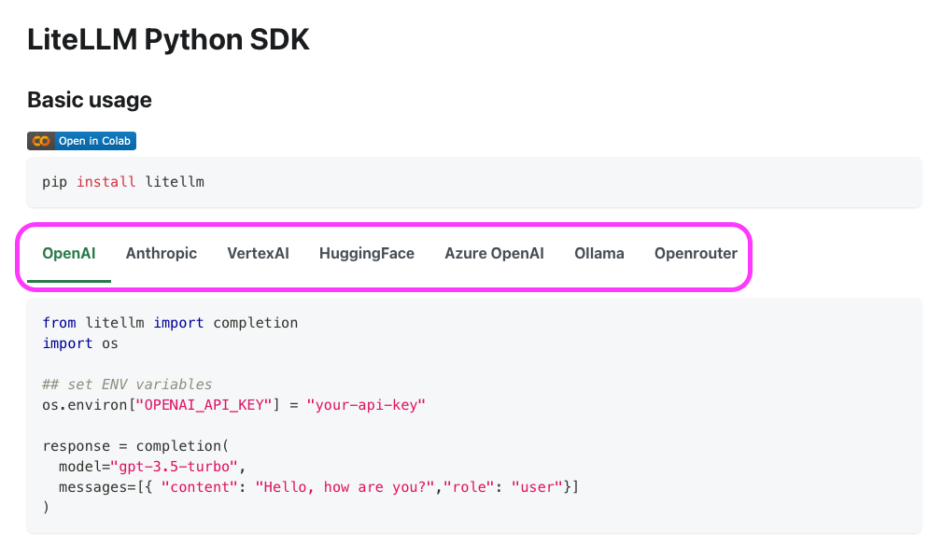943x560 pixels.
Task: Select the OpenAI tab
Action: point(68,253)
